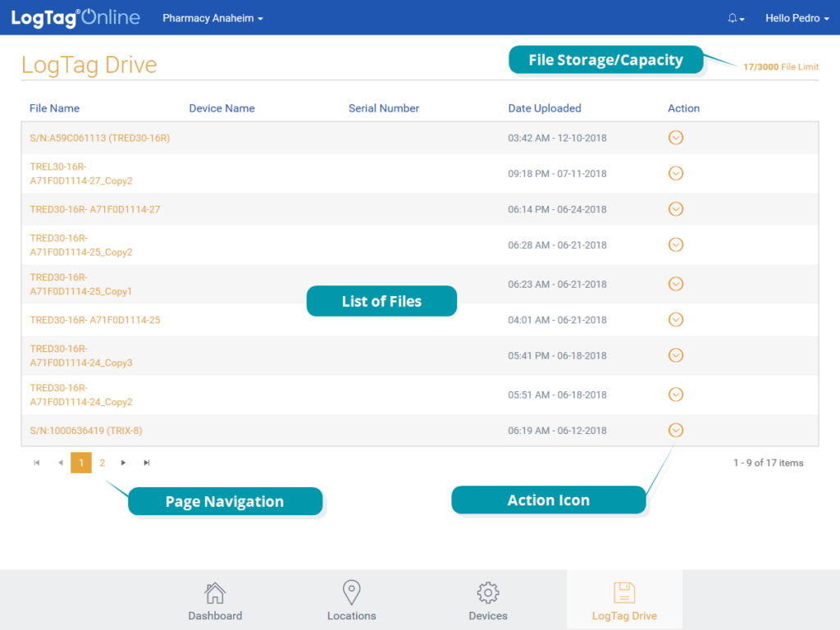Click the LogTag Online logo
Viewport: 840px width, 630px height.
(75, 17)
